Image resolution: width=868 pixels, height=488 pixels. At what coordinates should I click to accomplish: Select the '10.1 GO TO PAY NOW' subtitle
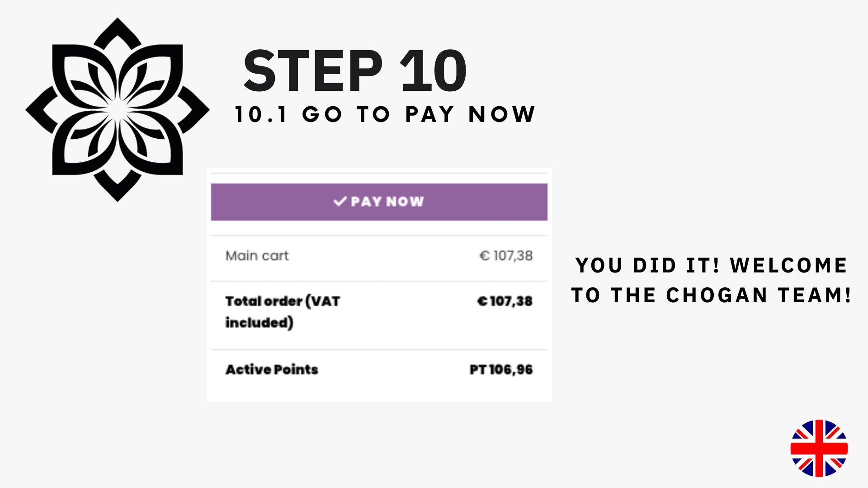pyautogui.click(x=385, y=114)
